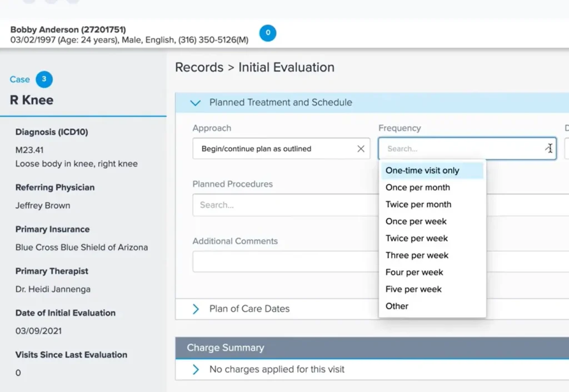Click the R Knee case title

click(32, 100)
